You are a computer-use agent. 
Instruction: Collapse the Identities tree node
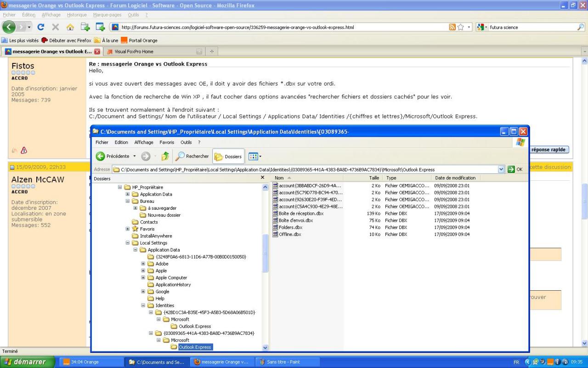[x=143, y=305]
